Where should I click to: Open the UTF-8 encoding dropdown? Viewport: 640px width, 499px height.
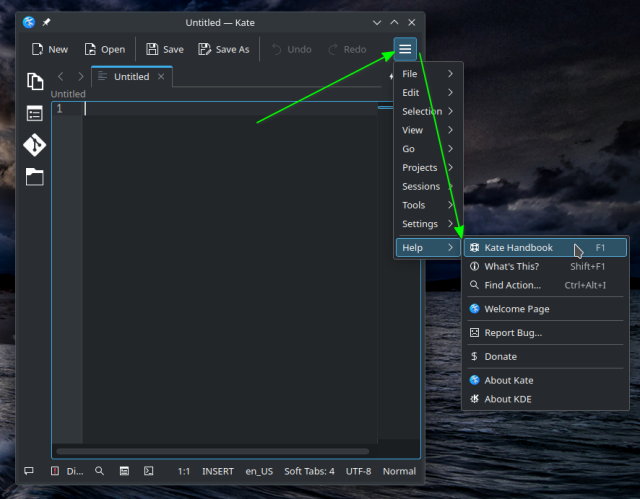click(x=358, y=471)
